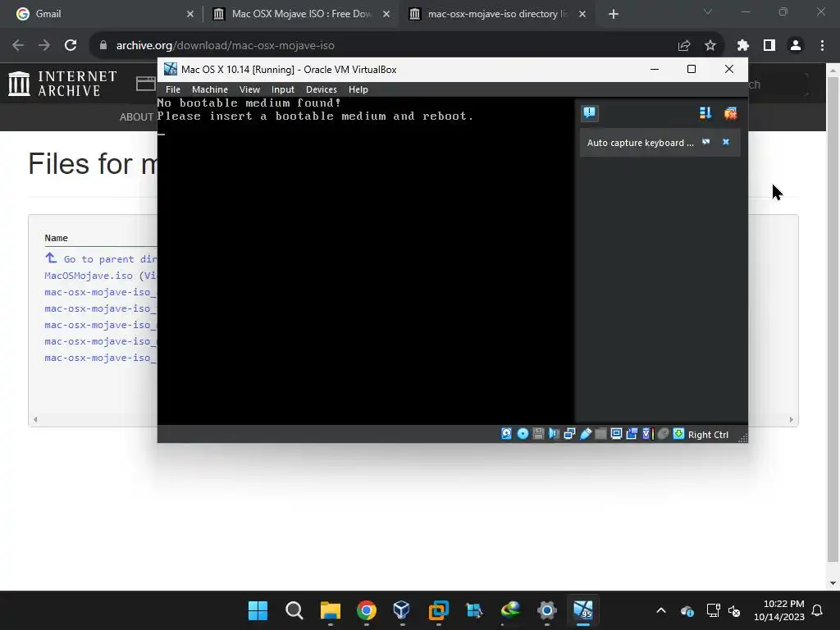
Task: Toggle Chrome side panel icon
Action: 769,46
